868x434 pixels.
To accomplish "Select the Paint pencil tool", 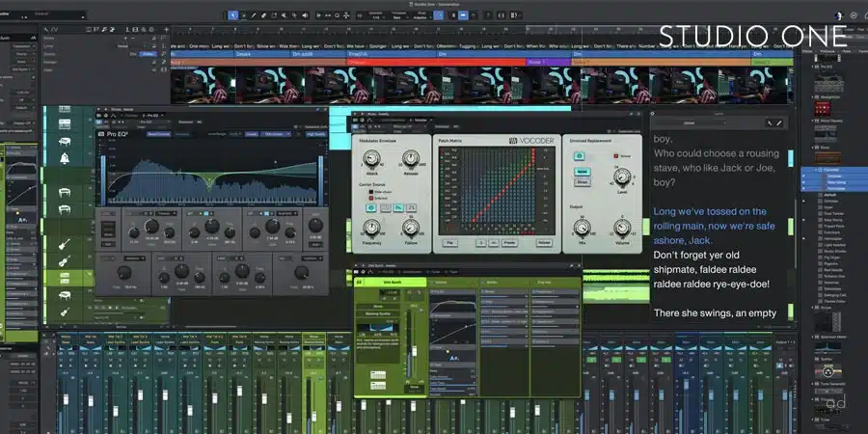I will click(254, 14).
